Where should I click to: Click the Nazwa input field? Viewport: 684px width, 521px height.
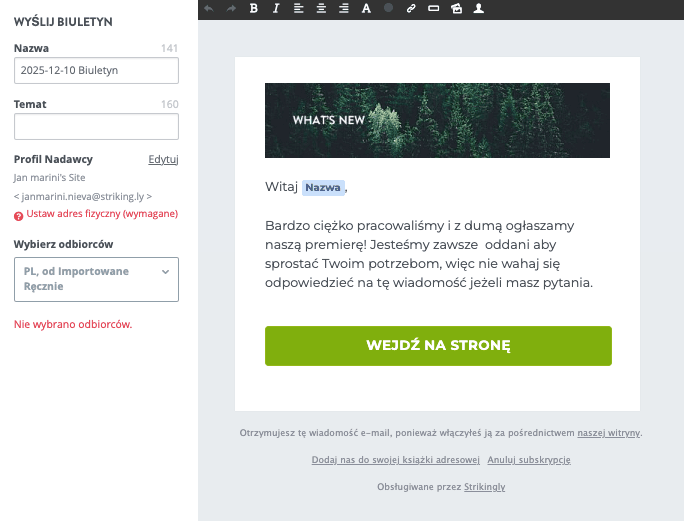coord(96,70)
